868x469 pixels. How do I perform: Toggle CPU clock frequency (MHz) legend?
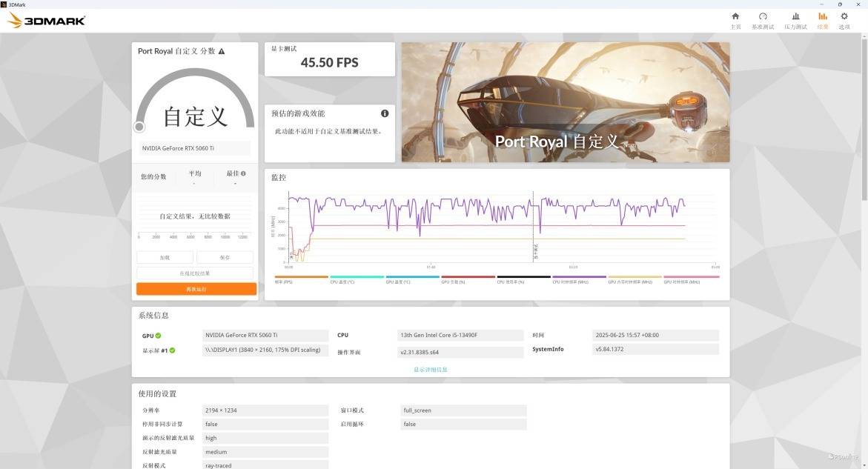point(579,279)
